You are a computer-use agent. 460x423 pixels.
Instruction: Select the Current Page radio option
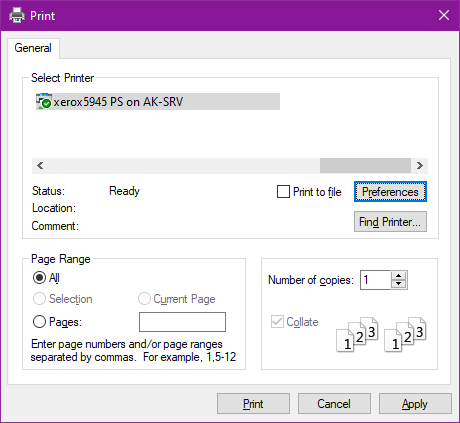coord(144,299)
